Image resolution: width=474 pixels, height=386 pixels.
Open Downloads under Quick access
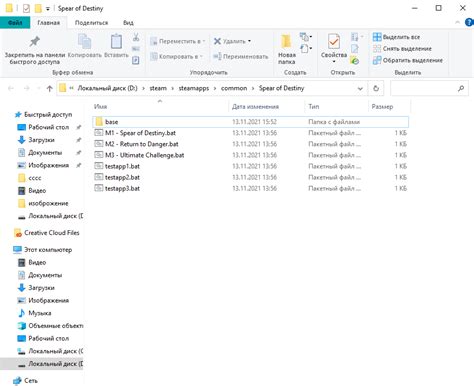coord(41,140)
